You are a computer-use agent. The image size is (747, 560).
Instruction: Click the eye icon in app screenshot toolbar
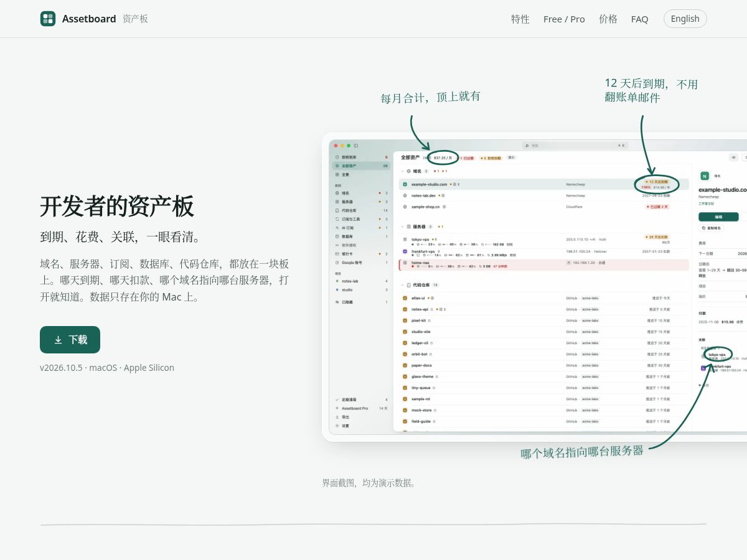[x=734, y=157]
